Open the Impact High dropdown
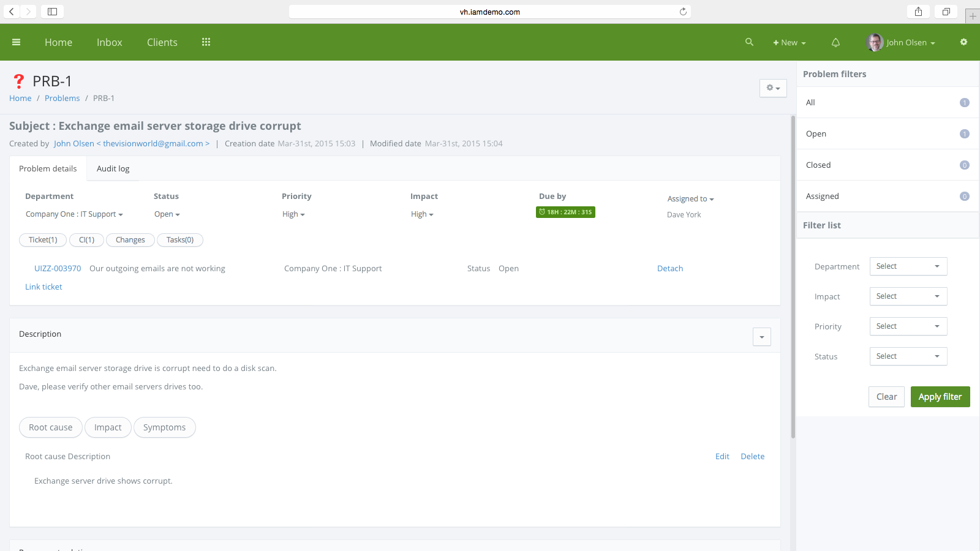 pyautogui.click(x=422, y=214)
